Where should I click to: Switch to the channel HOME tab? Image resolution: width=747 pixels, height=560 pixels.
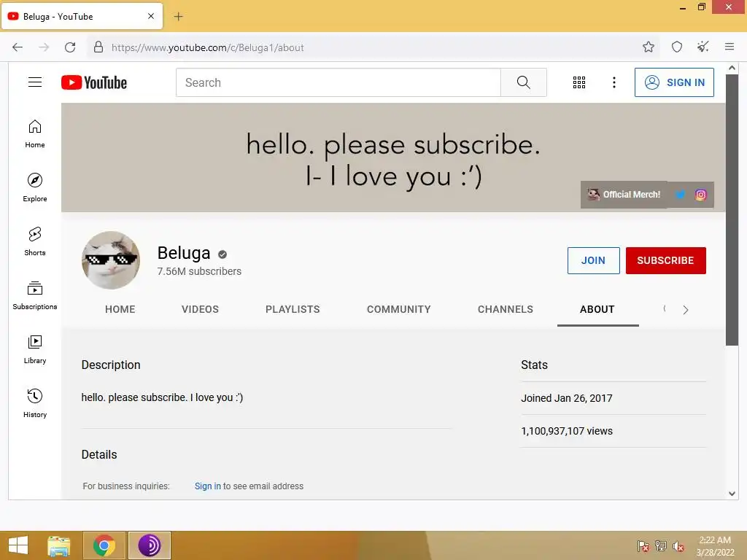(120, 309)
